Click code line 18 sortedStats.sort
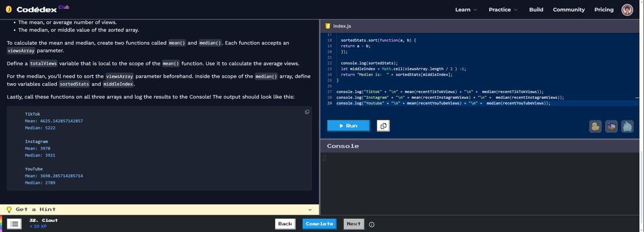This screenshot has width=644, height=232. 379,41
